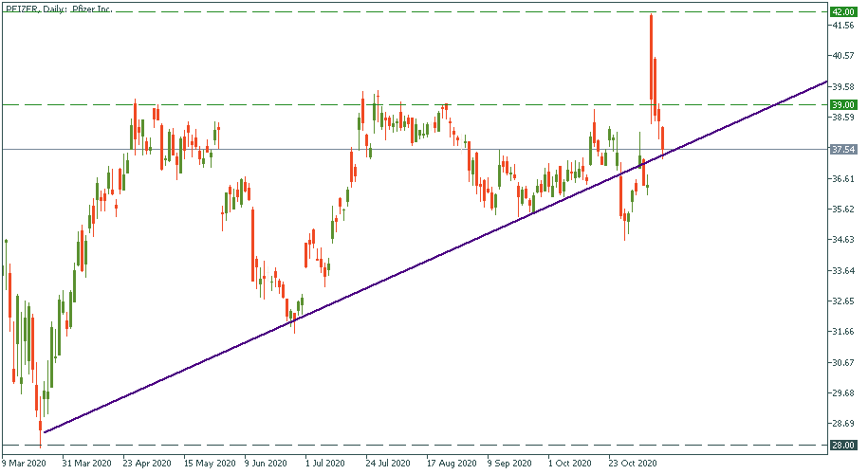
Task: Click the 24 Jul 2020 date label
Action: 386,464
